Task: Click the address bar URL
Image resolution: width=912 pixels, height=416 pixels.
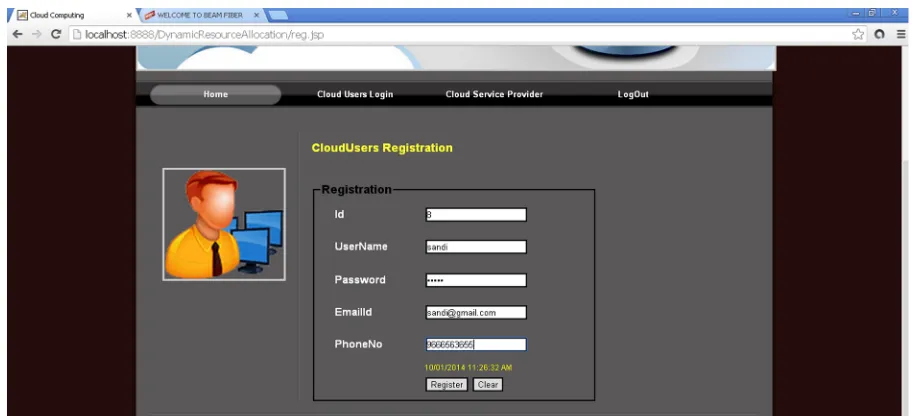Action: coord(205,34)
